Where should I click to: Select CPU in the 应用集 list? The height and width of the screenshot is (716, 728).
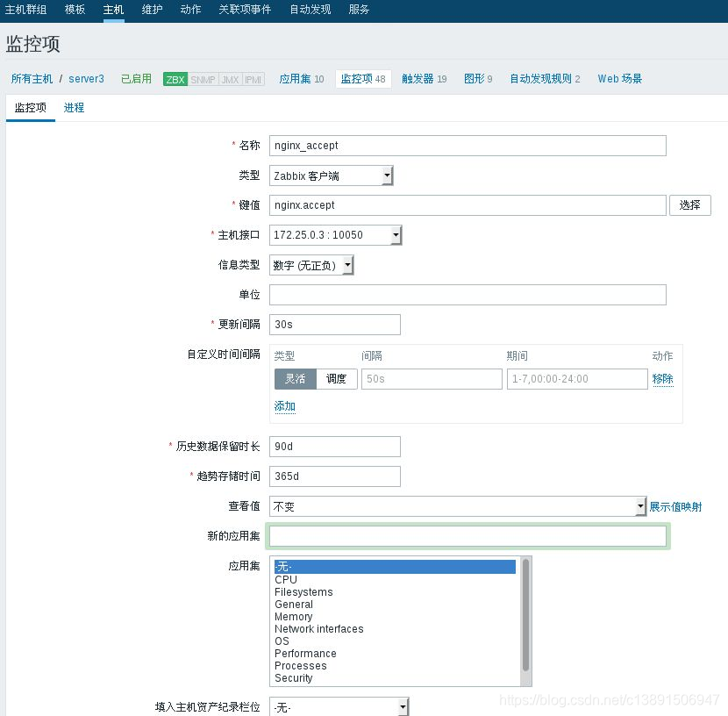coord(395,580)
